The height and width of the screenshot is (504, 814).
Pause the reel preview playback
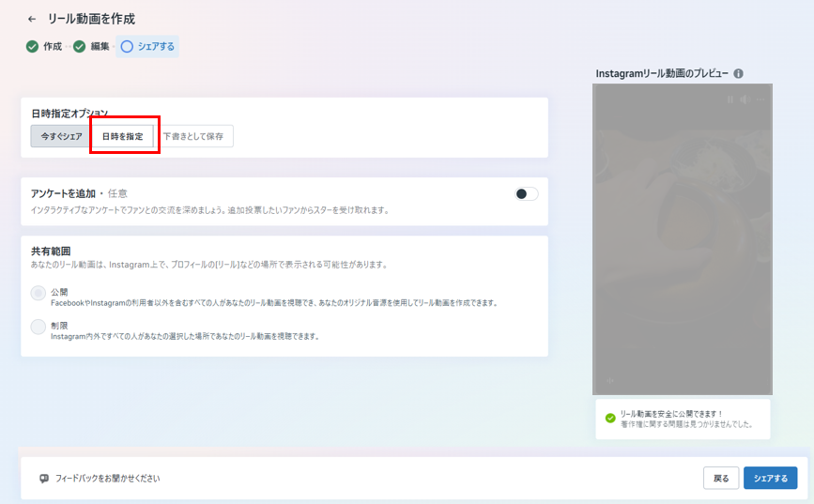[730, 99]
